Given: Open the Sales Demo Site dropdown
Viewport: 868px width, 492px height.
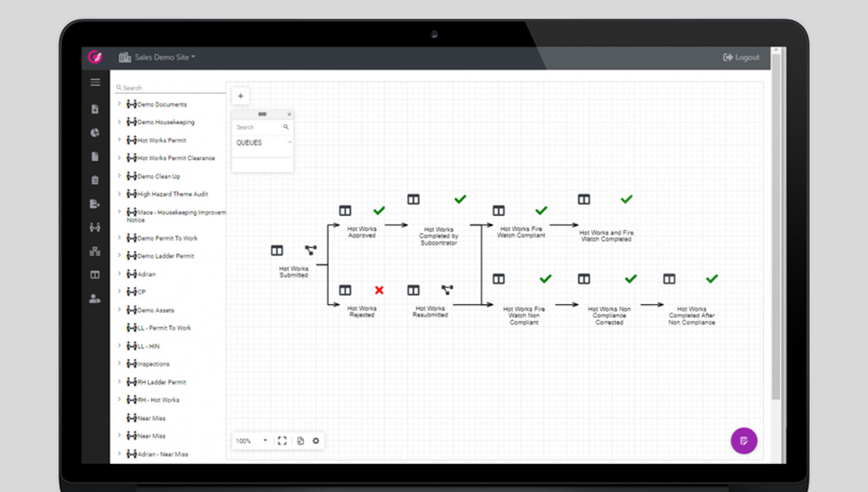Looking at the screenshot, I should (x=157, y=57).
